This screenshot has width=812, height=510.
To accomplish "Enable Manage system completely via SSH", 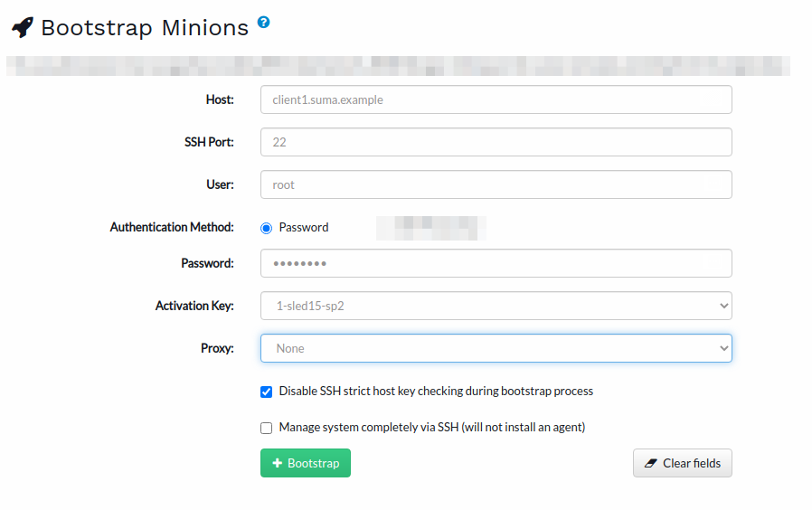I will click(266, 429).
